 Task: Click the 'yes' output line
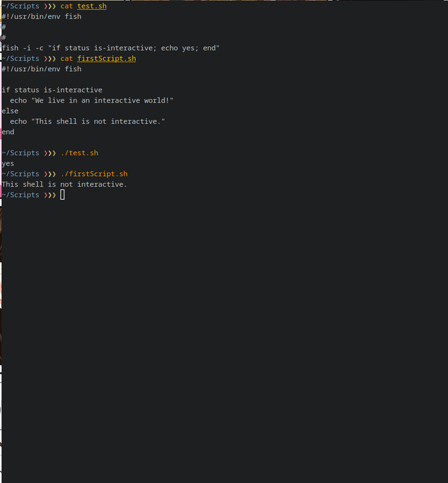8,164
